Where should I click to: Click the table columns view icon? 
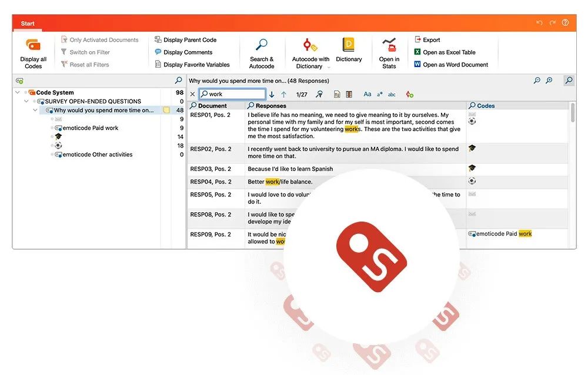(349, 95)
